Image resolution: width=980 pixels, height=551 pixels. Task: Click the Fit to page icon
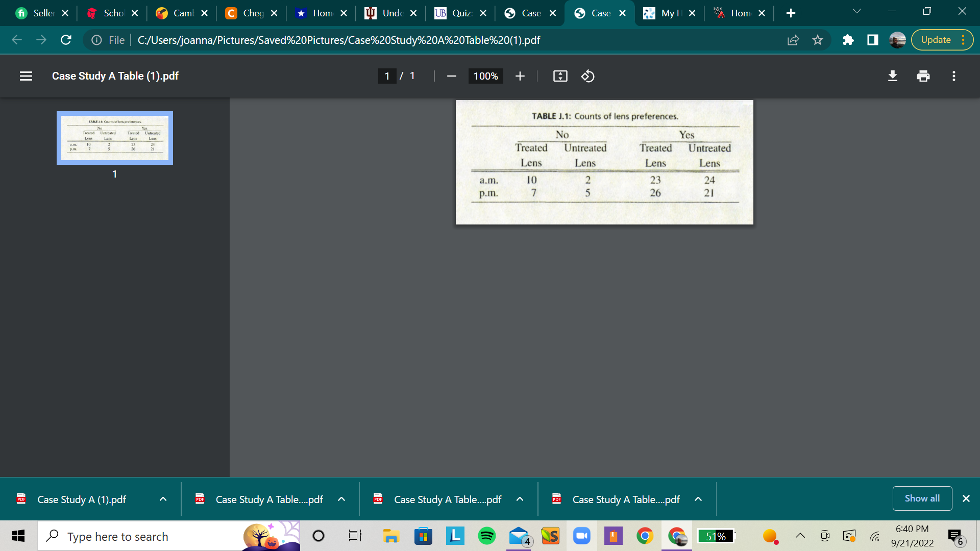560,76
